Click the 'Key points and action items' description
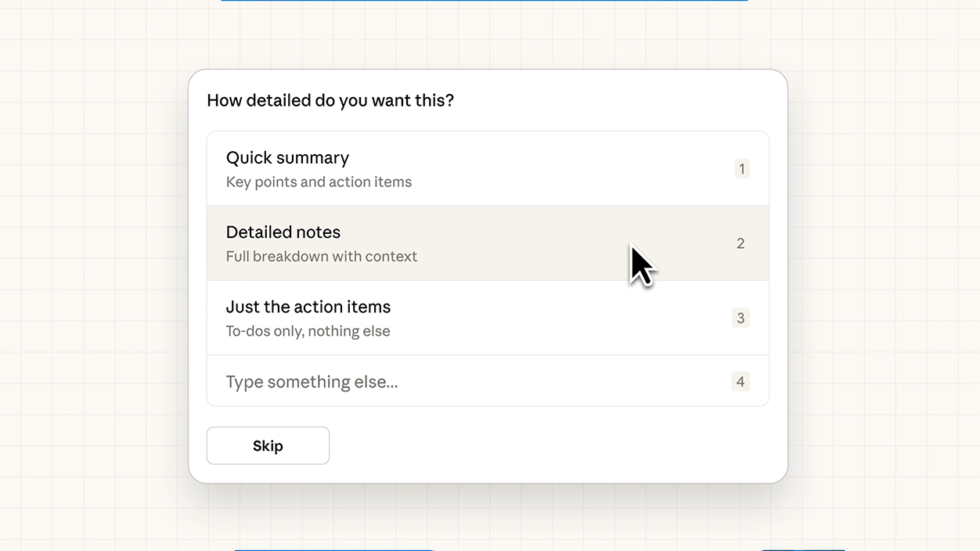This screenshot has width=980, height=551. [319, 182]
